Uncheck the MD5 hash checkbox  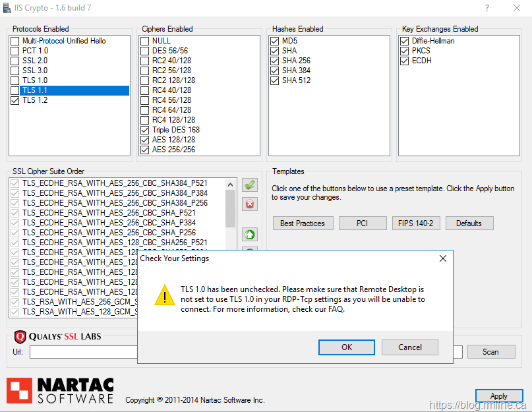pyautogui.click(x=276, y=41)
